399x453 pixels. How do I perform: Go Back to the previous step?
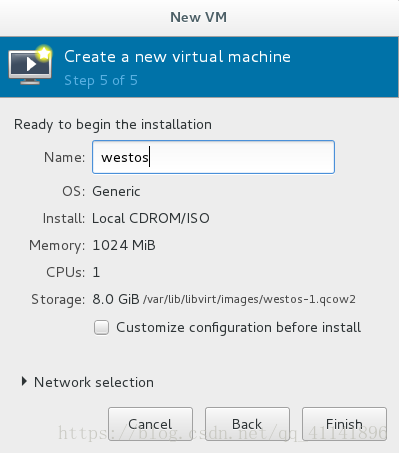[247, 424]
